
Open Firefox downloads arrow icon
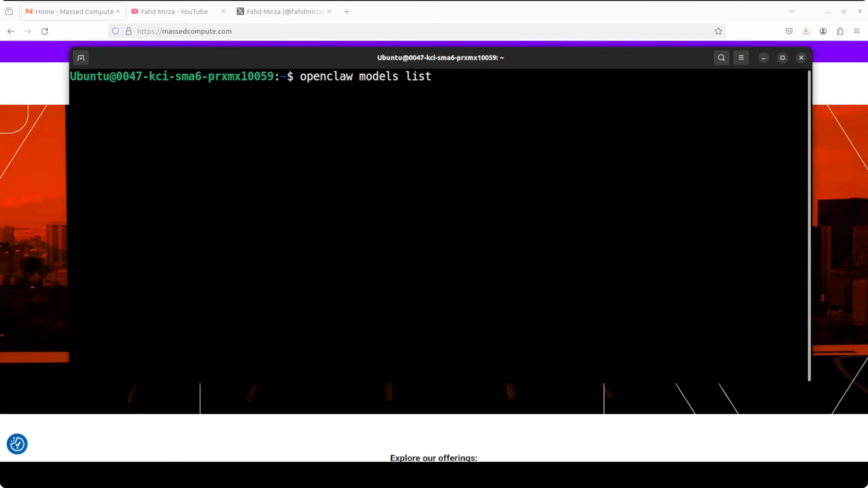point(806,31)
